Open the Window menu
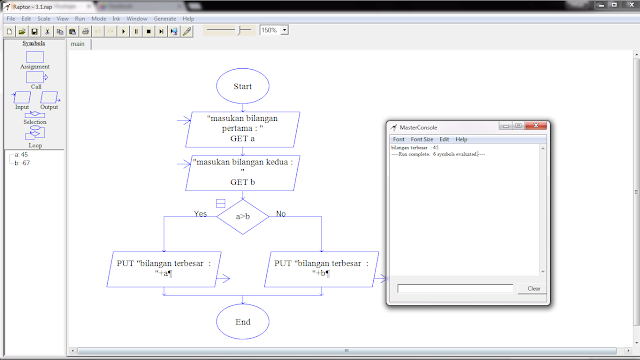 [x=137, y=19]
